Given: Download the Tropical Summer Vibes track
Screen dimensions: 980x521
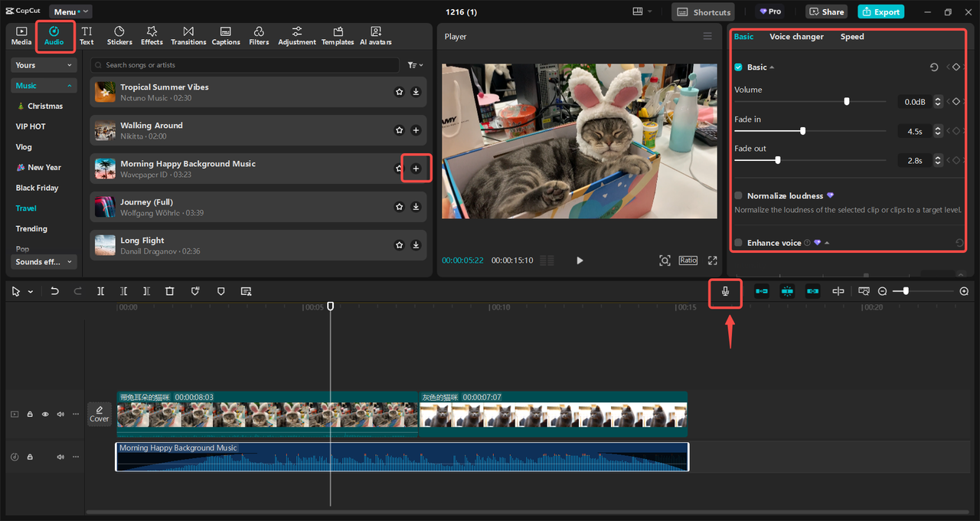Looking at the screenshot, I should [x=416, y=92].
